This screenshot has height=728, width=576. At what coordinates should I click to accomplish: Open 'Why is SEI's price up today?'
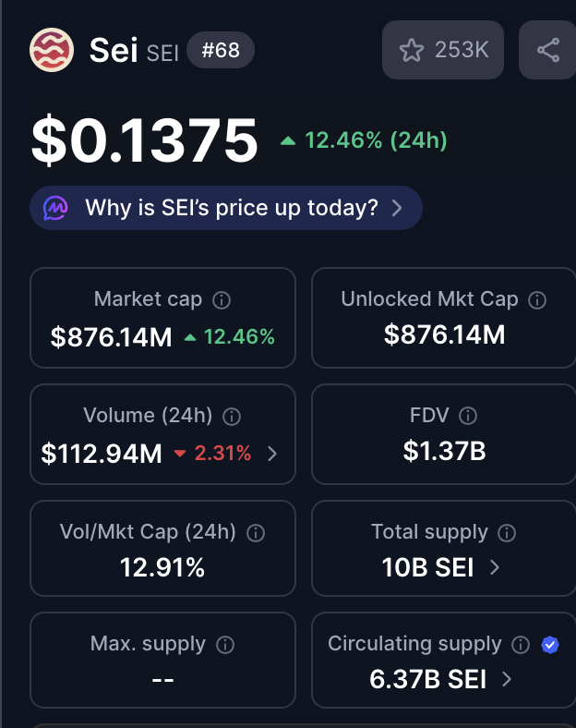tap(232, 208)
